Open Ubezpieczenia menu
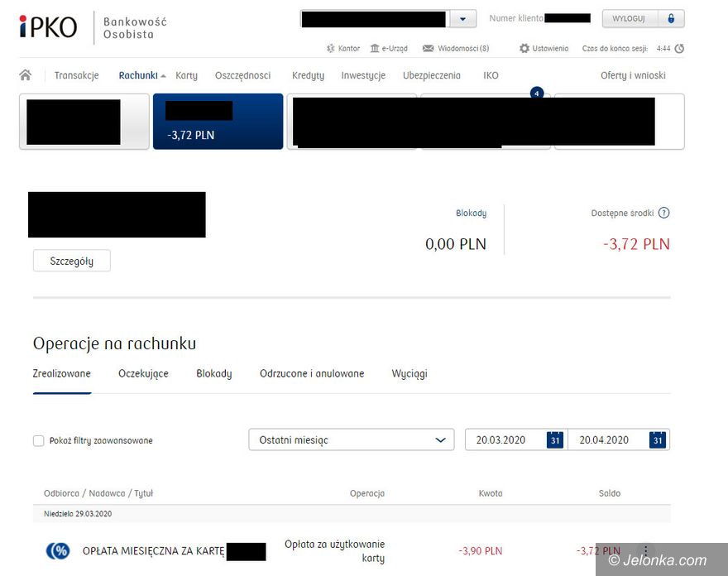The image size is (728, 576). coord(432,75)
